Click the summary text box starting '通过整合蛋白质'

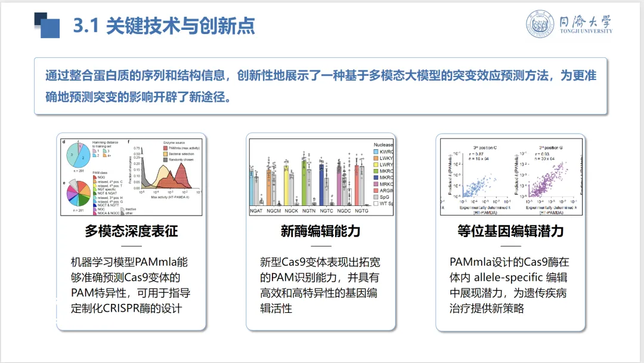coord(320,86)
